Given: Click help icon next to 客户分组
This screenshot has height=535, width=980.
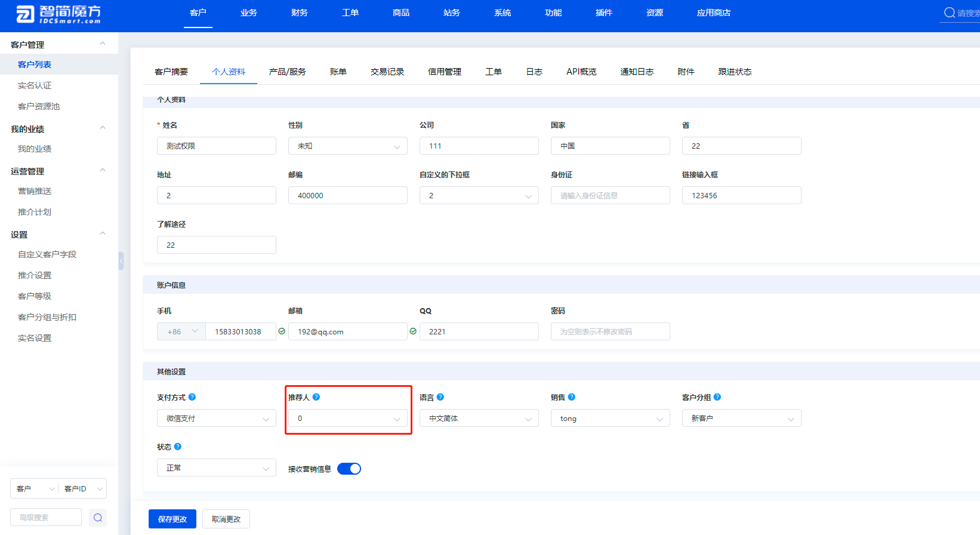Looking at the screenshot, I should (717, 397).
